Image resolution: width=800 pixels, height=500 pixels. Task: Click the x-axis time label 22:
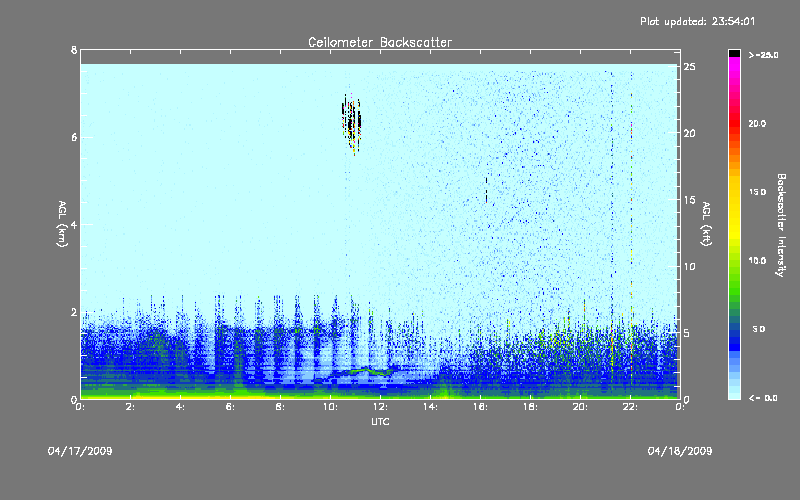631,407
